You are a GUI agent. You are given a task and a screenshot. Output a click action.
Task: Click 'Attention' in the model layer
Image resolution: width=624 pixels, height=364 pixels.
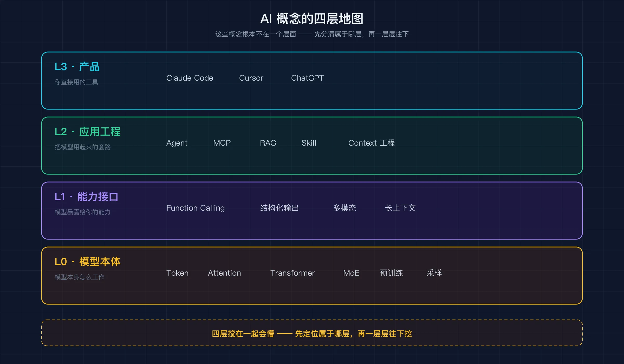coord(224,273)
